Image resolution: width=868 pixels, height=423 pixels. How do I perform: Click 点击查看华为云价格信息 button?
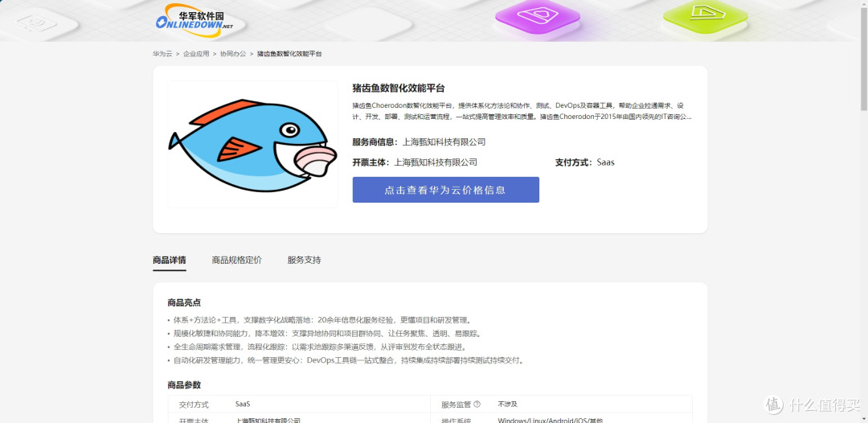[x=445, y=190]
